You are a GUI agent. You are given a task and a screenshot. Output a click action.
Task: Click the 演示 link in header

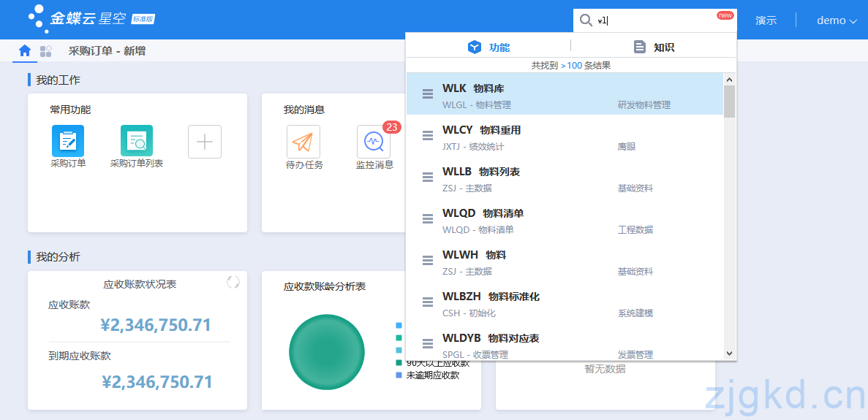click(766, 20)
